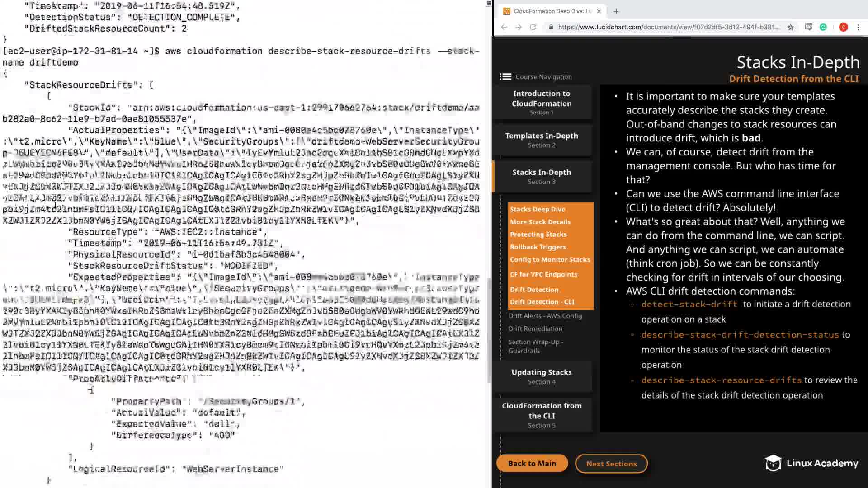Open Chrome three-dot menu
The height and width of the screenshot is (488, 868).
click(858, 27)
